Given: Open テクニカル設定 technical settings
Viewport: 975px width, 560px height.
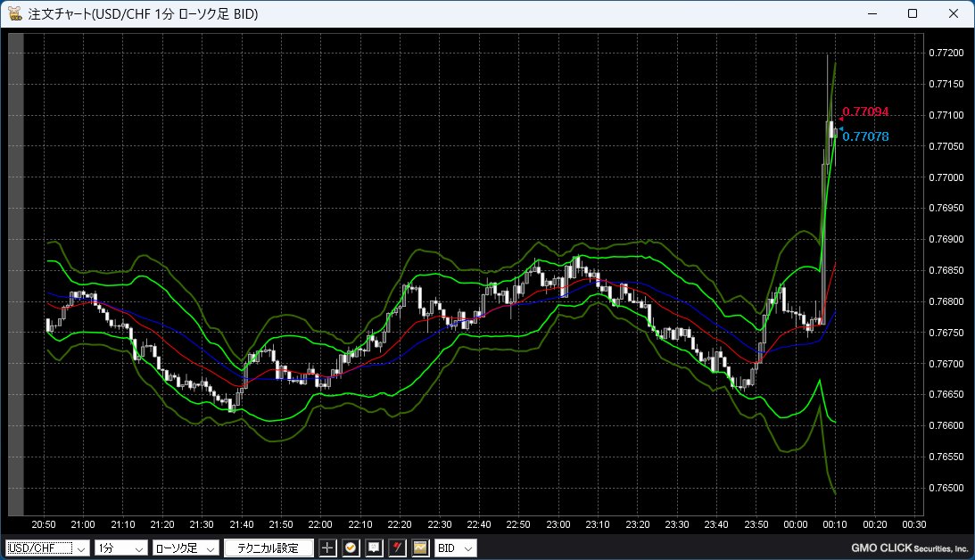Looking at the screenshot, I should point(268,548).
